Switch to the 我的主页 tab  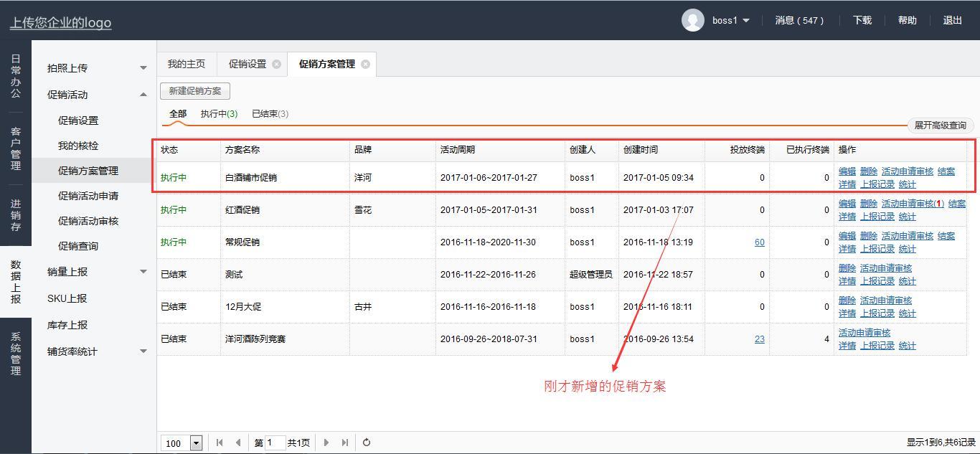click(x=187, y=64)
